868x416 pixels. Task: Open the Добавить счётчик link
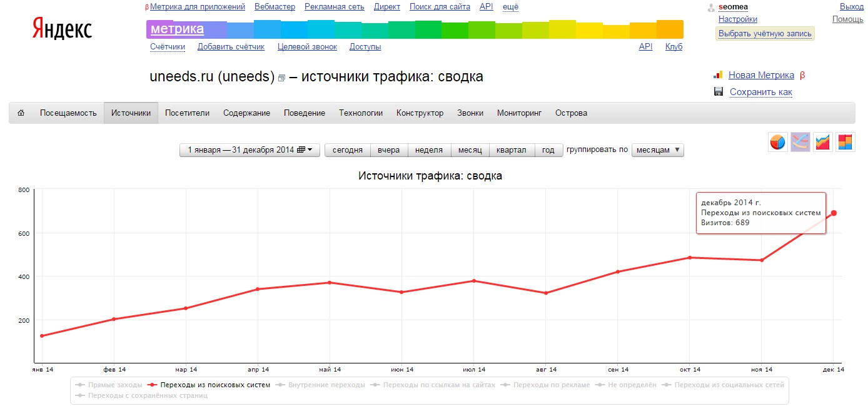[x=231, y=47]
